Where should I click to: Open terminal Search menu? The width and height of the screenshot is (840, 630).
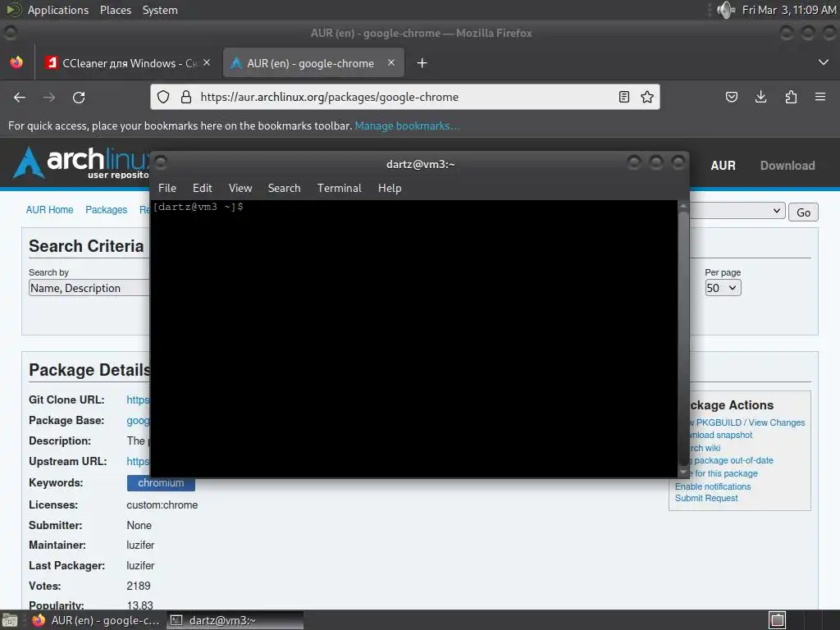click(x=284, y=188)
